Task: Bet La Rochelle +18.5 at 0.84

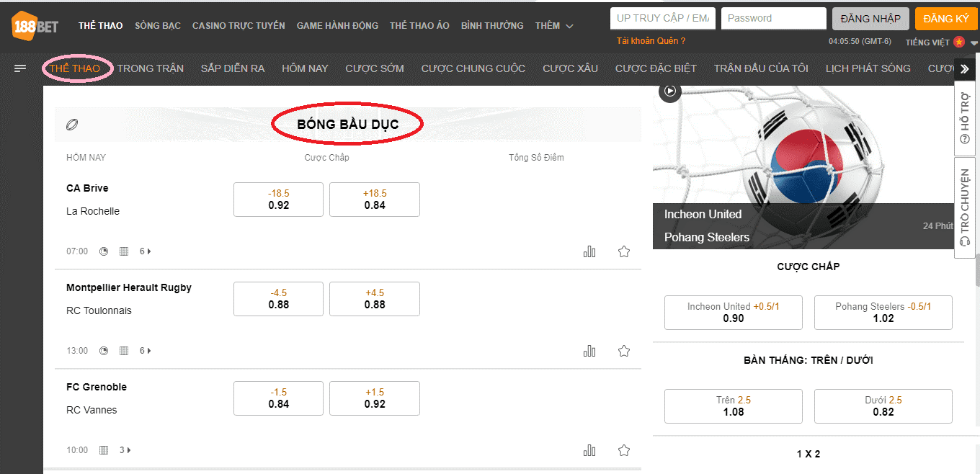Action: click(x=375, y=200)
